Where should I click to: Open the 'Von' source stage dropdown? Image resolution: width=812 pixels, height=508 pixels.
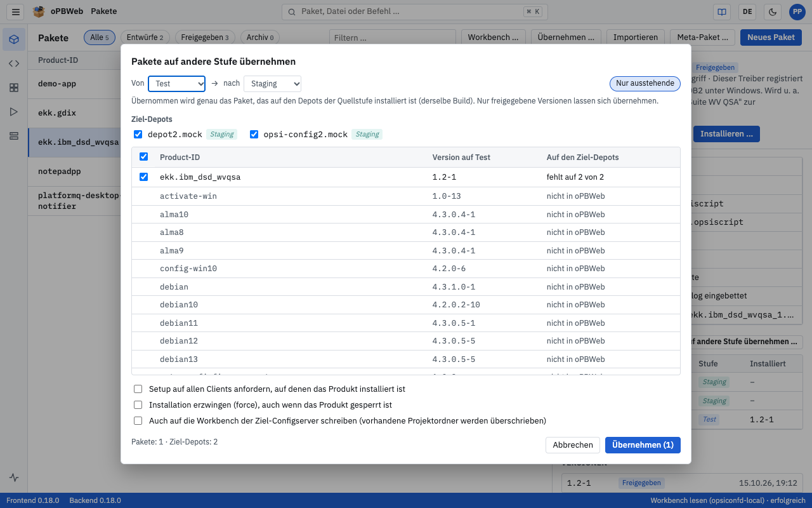tap(177, 84)
